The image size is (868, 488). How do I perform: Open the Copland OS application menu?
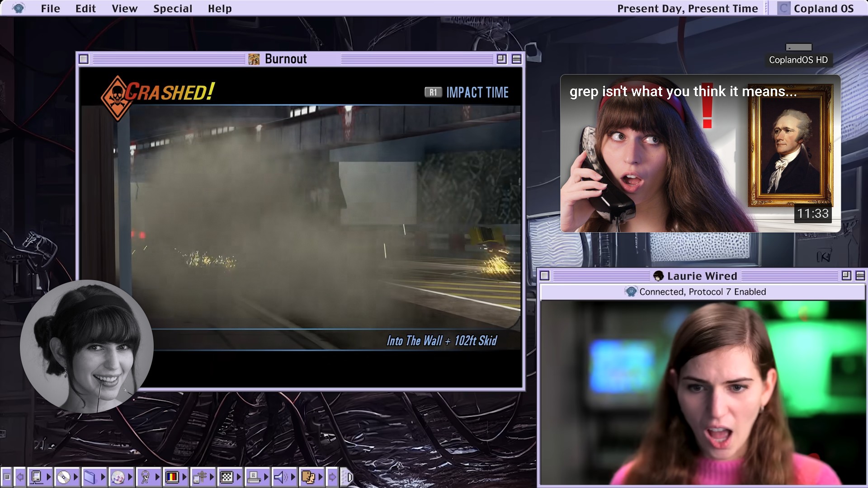point(816,9)
